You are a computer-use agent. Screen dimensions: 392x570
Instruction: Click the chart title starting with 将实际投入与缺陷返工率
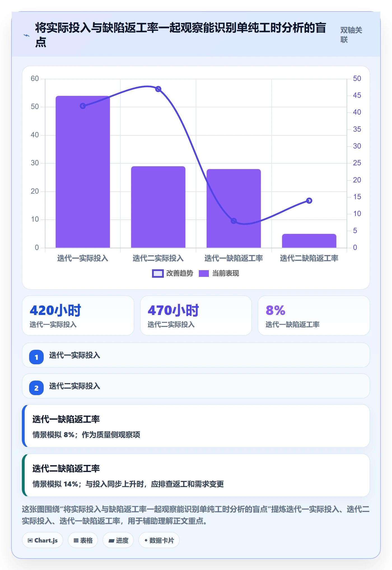tap(181, 35)
